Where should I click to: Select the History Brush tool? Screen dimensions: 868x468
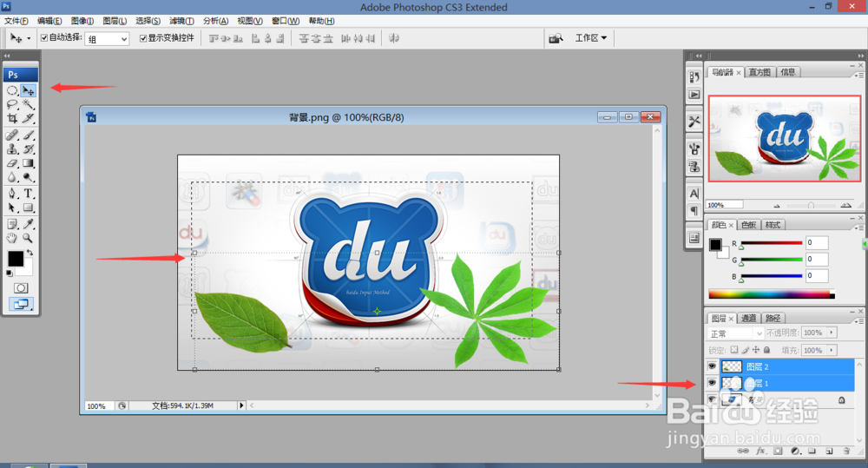[x=29, y=149]
